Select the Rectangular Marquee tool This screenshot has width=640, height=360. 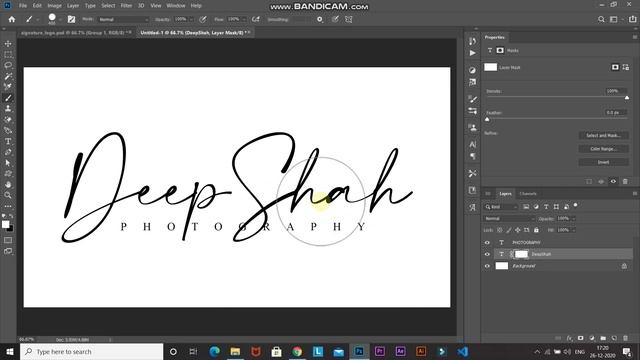pos(8,54)
